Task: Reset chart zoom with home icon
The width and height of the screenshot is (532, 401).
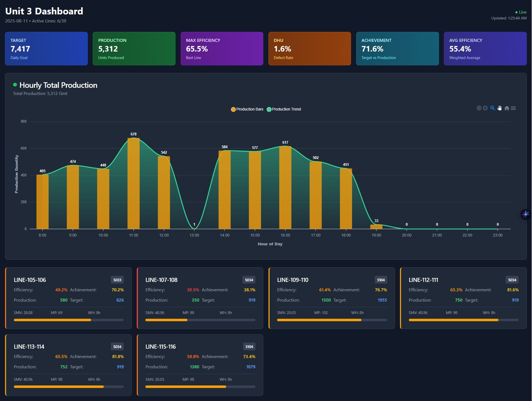Action: (x=507, y=108)
